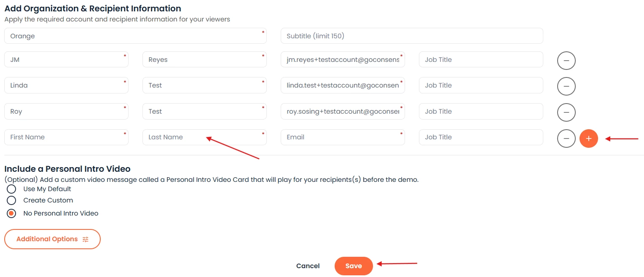This screenshot has width=644, height=277.
Task: Edit the Reyes last name field
Action: coord(204,60)
